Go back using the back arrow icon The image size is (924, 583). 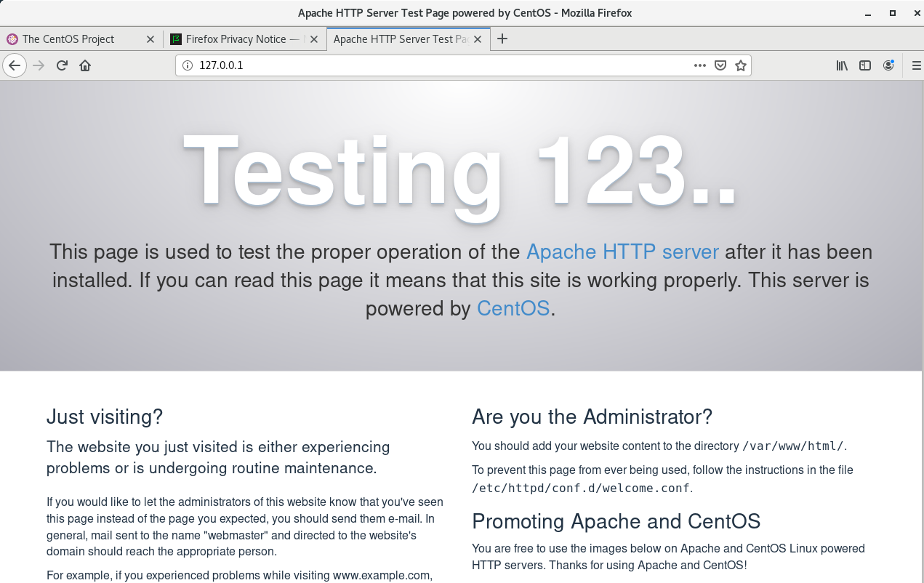[x=15, y=65]
